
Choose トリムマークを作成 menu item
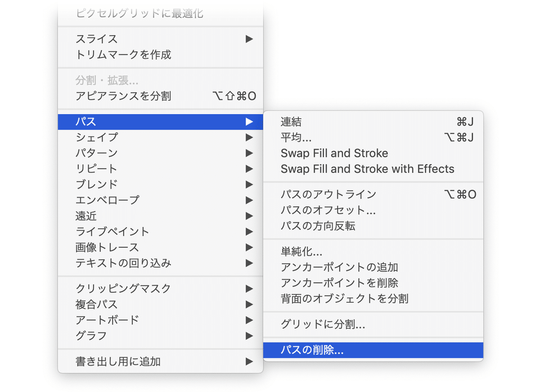click(x=160, y=55)
